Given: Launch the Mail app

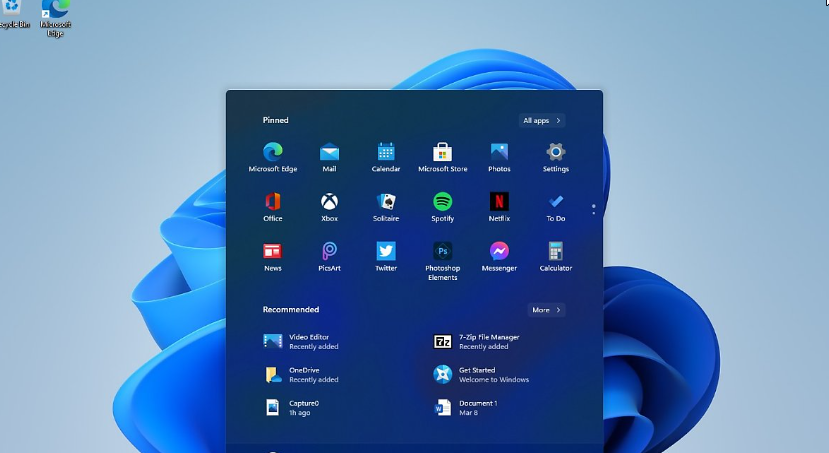Looking at the screenshot, I should [x=329, y=157].
